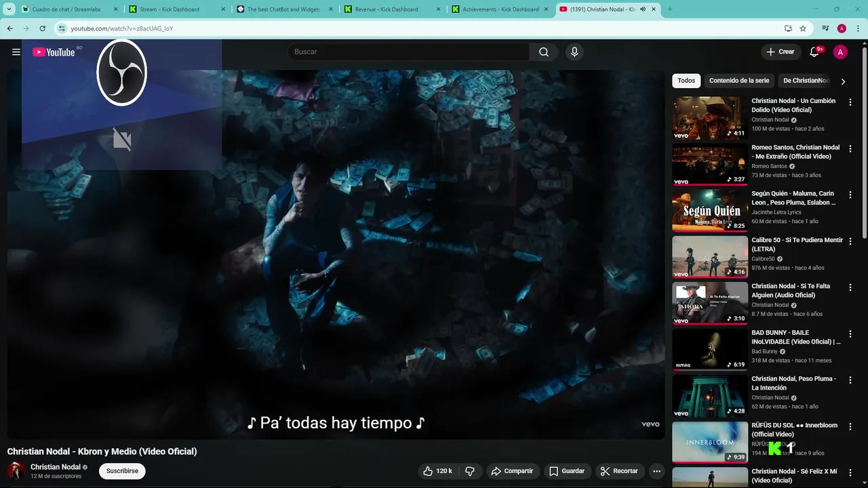Focus the Buscar search field
Image resolution: width=868 pixels, height=488 pixels.
[x=409, y=52]
